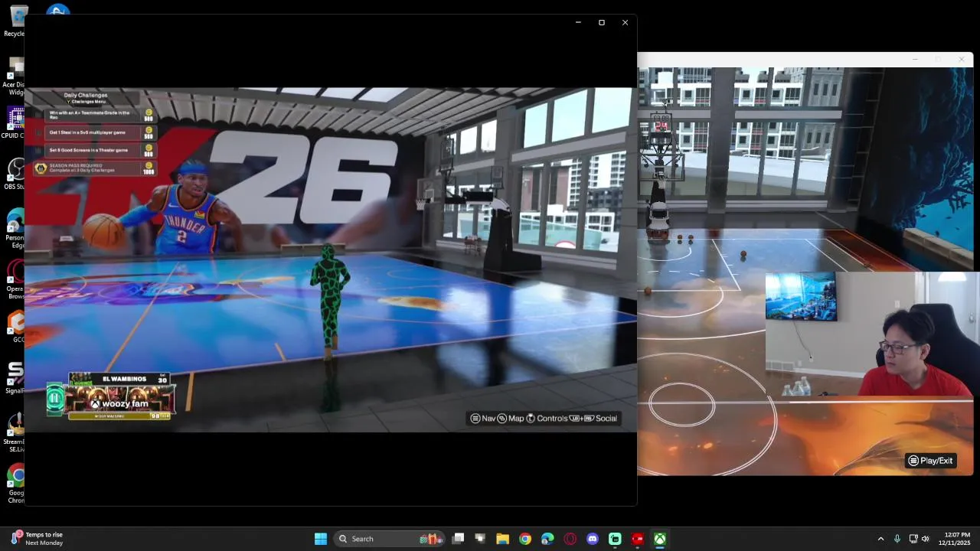Open the Google Chrome desktop shortcut
This screenshot has width=980, height=551.
[15, 484]
